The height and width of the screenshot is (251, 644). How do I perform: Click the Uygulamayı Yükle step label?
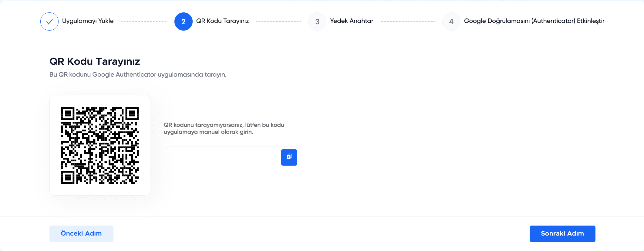click(x=88, y=21)
